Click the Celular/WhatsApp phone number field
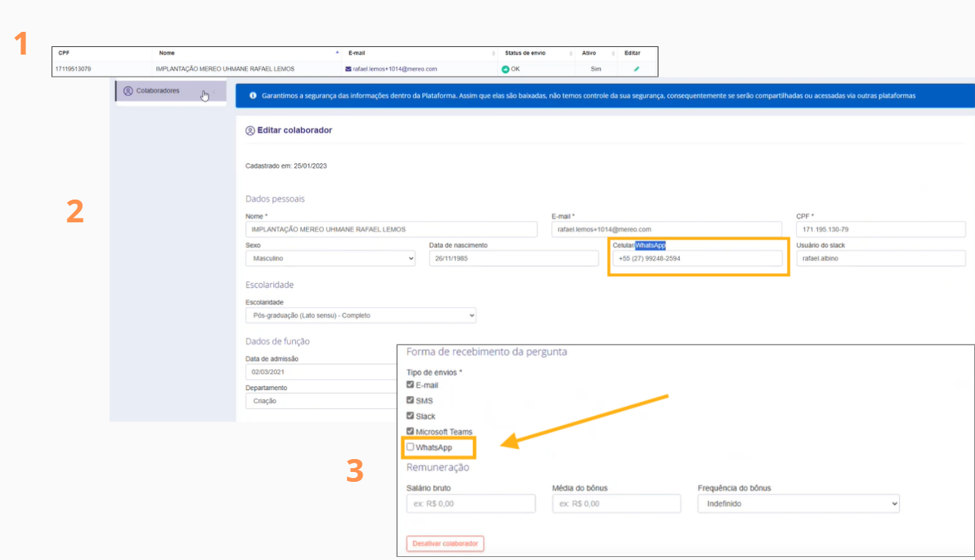This screenshot has width=975, height=560. pyautogui.click(x=697, y=259)
